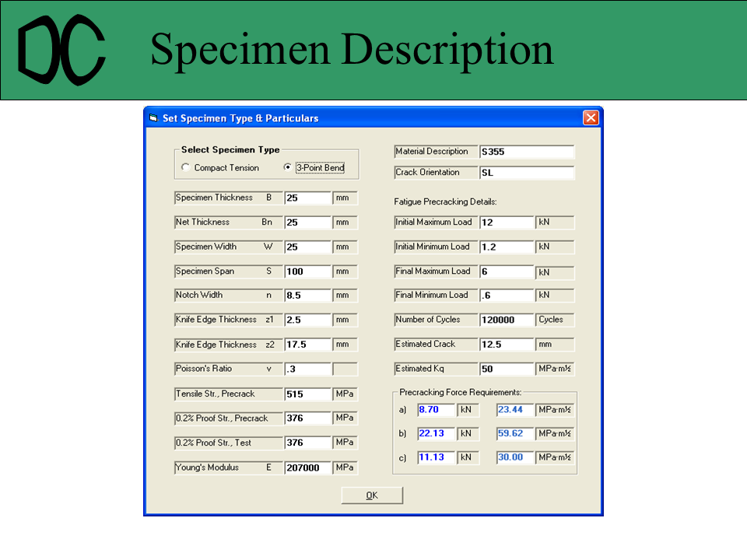The height and width of the screenshot is (560, 747).
Task: Click the Estimated Kq input field
Action: point(506,369)
